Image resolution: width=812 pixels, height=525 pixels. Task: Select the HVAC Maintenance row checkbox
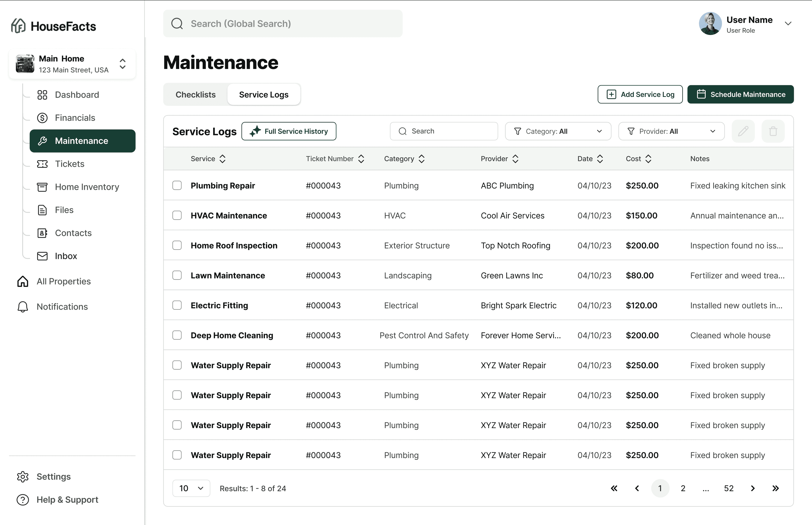click(x=177, y=215)
